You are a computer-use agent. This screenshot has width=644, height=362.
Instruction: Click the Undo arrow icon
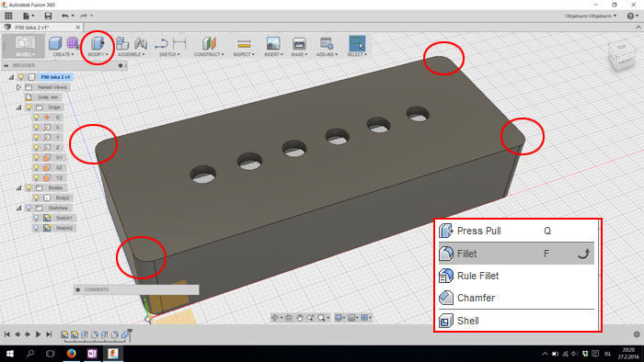pyautogui.click(x=65, y=16)
